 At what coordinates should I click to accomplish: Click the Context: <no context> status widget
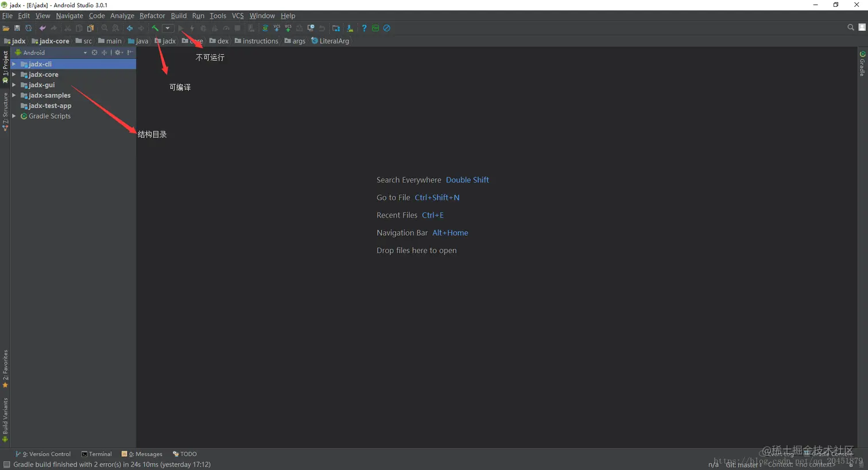[801, 465]
